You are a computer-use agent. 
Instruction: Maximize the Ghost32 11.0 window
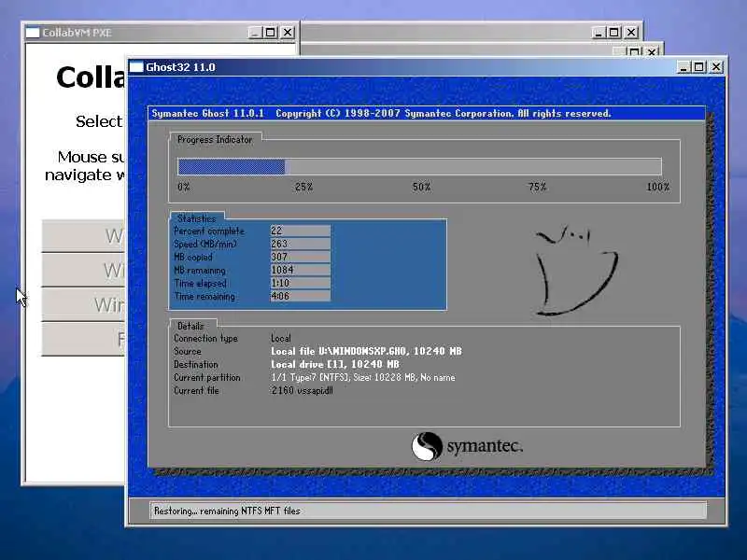[698, 67]
